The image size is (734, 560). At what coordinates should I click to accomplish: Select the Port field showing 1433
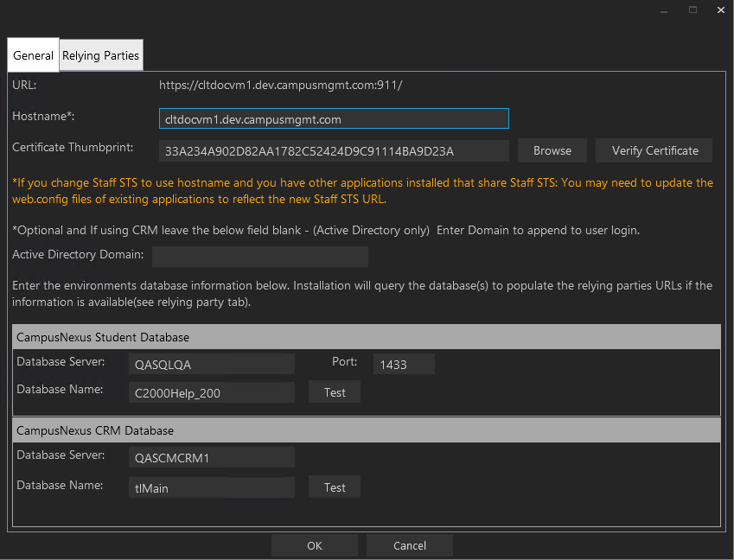(403, 364)
